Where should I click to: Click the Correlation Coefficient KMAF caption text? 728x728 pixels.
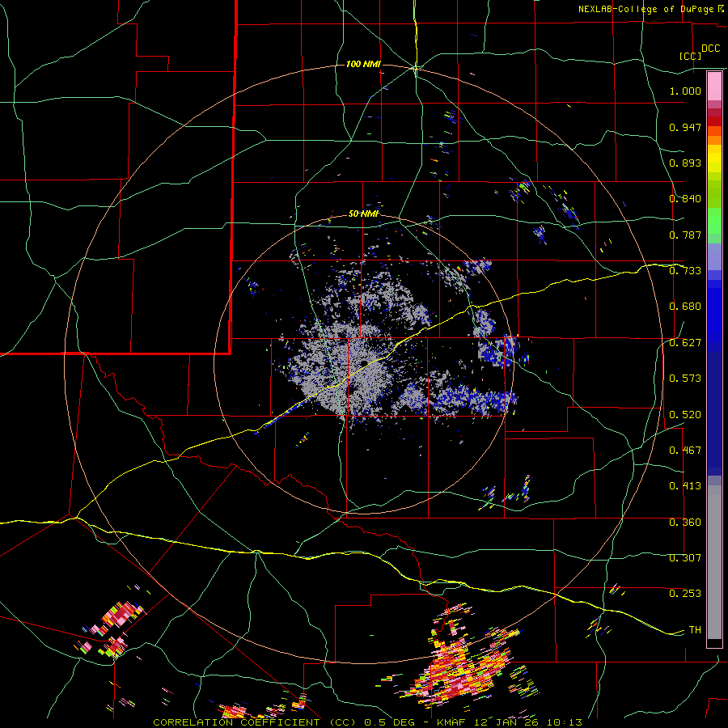367,722
